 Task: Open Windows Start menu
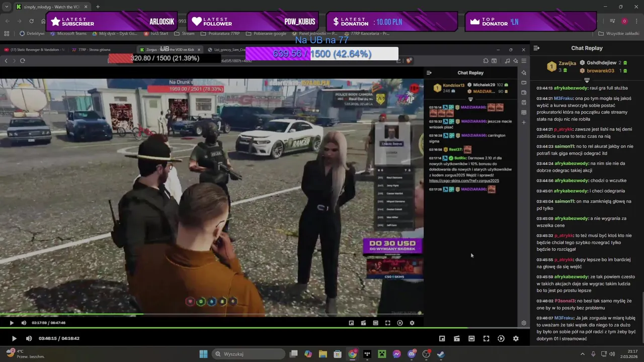[203, 354]
